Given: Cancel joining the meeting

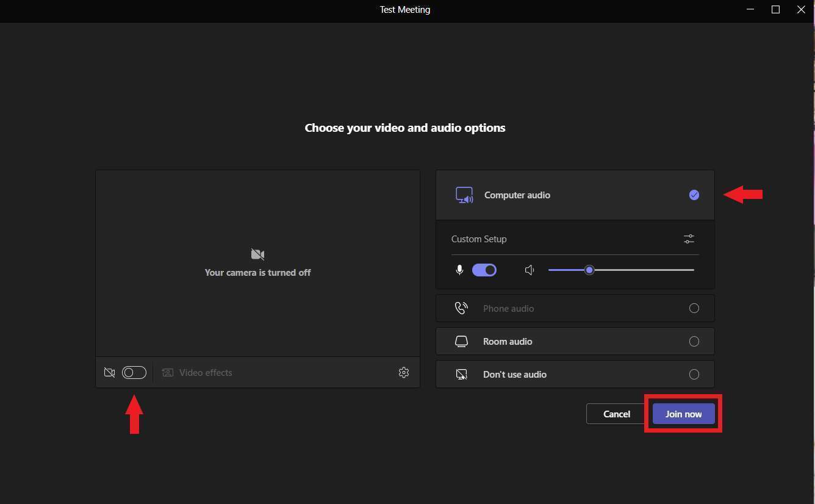Looking at the screenshot, I should [x=616, y=414].
